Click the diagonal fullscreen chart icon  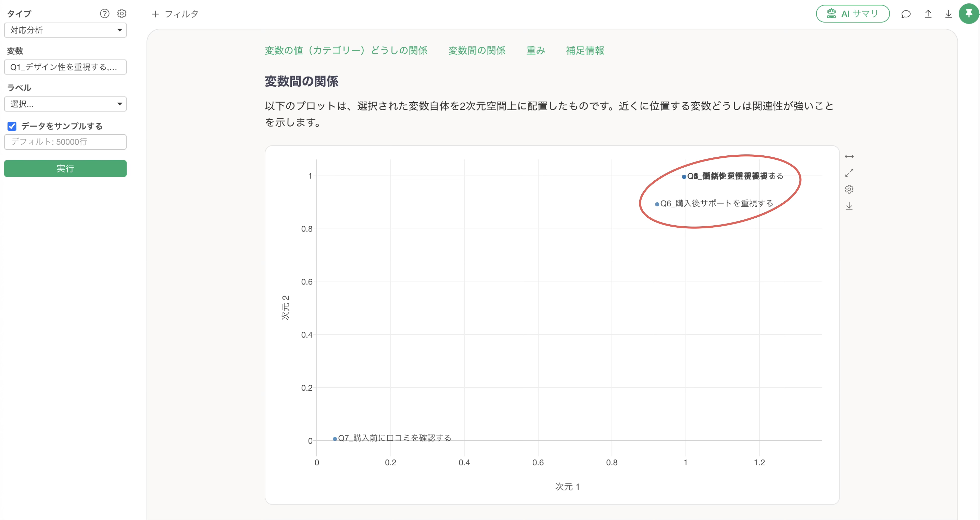pos(849,173)
